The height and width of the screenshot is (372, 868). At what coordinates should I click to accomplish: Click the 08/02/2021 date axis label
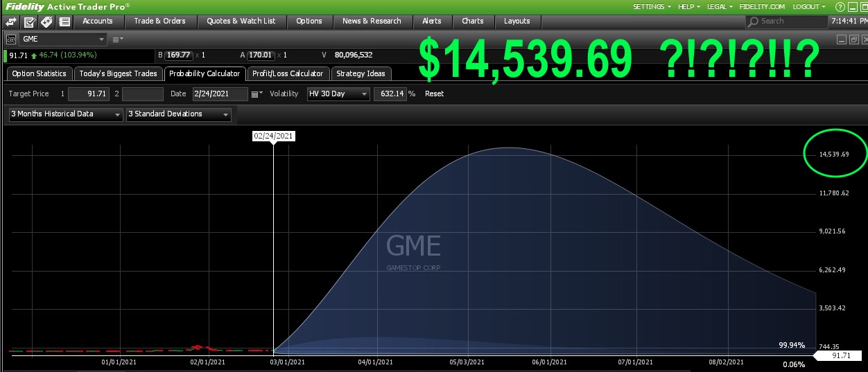tap(727, 362)
